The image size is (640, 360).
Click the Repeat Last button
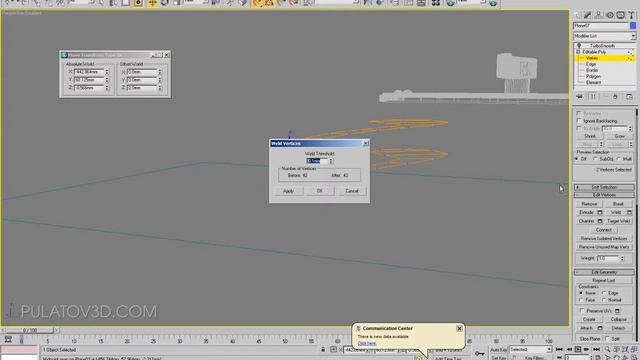tap(604, 280)
